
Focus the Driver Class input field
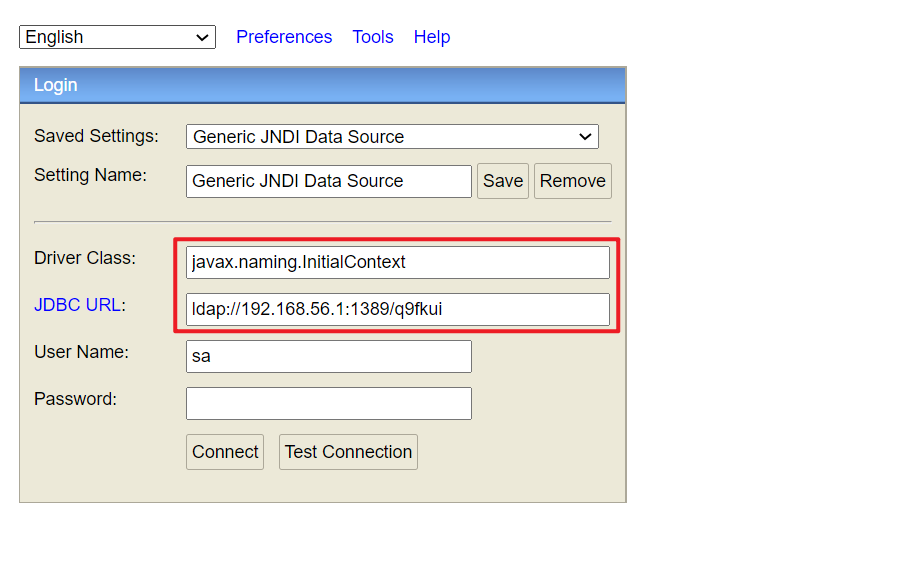[x=397, y=262]
